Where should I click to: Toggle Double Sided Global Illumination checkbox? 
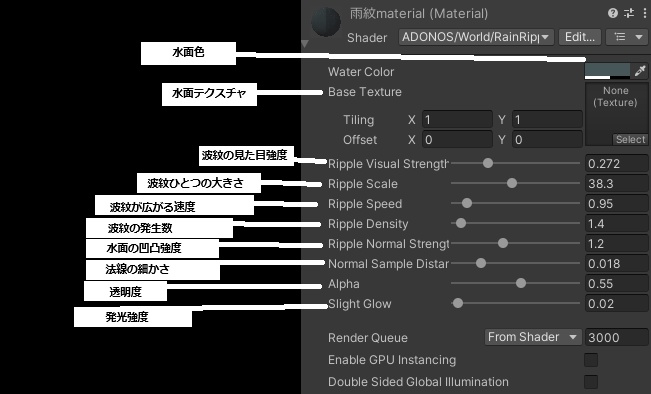pyautogui.click(x=591, y=382)
